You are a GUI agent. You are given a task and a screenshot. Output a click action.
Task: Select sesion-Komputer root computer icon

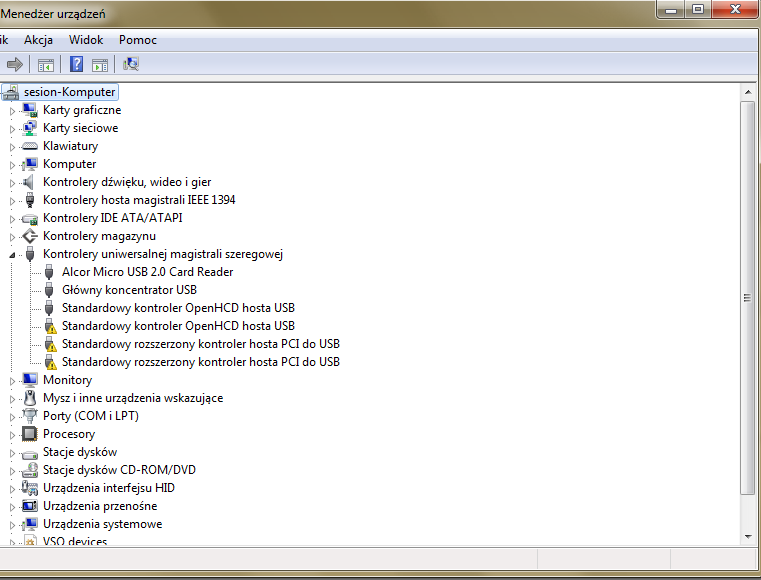(11, 92)
